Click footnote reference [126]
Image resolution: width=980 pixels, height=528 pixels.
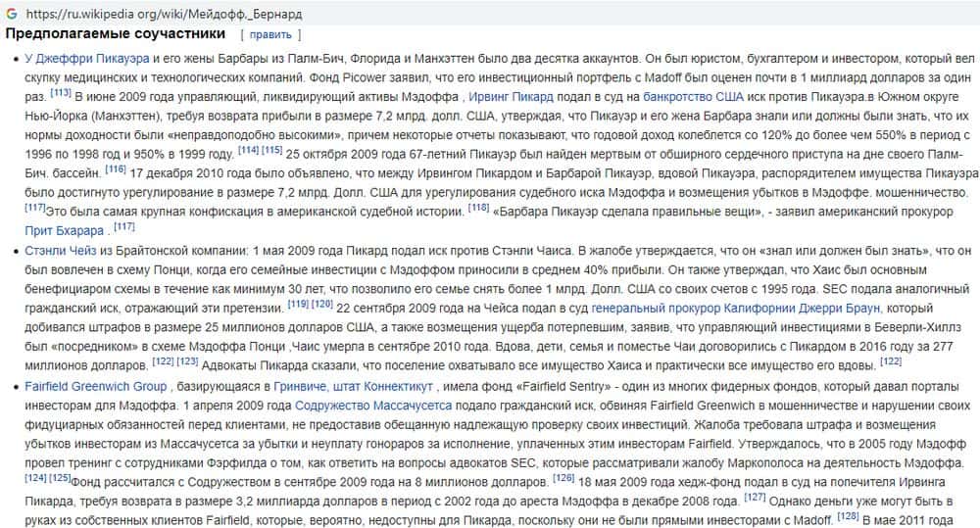point(563,478)
